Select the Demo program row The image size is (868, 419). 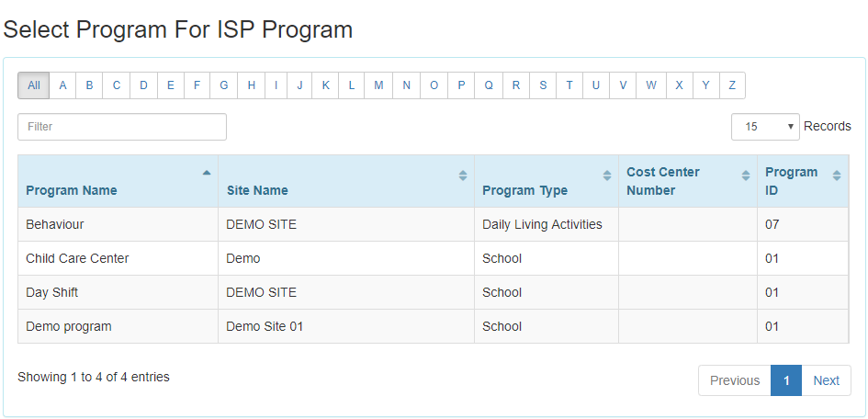(433, 326)
